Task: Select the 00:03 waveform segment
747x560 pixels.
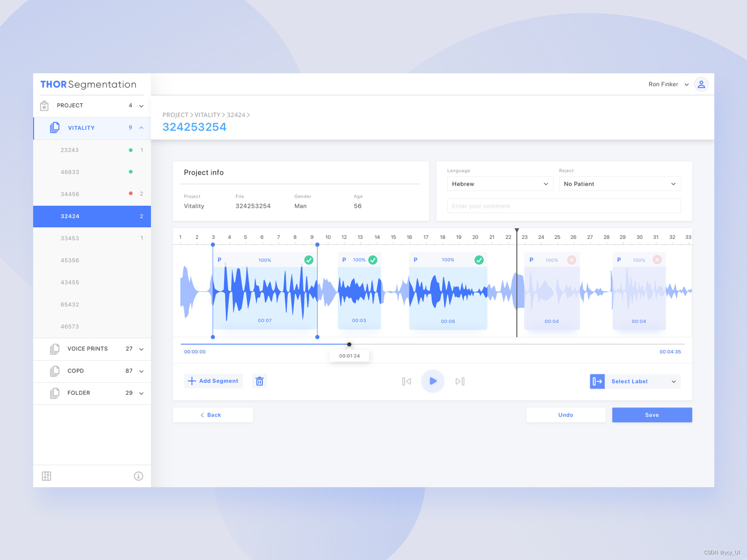Action: coord(359,291)
